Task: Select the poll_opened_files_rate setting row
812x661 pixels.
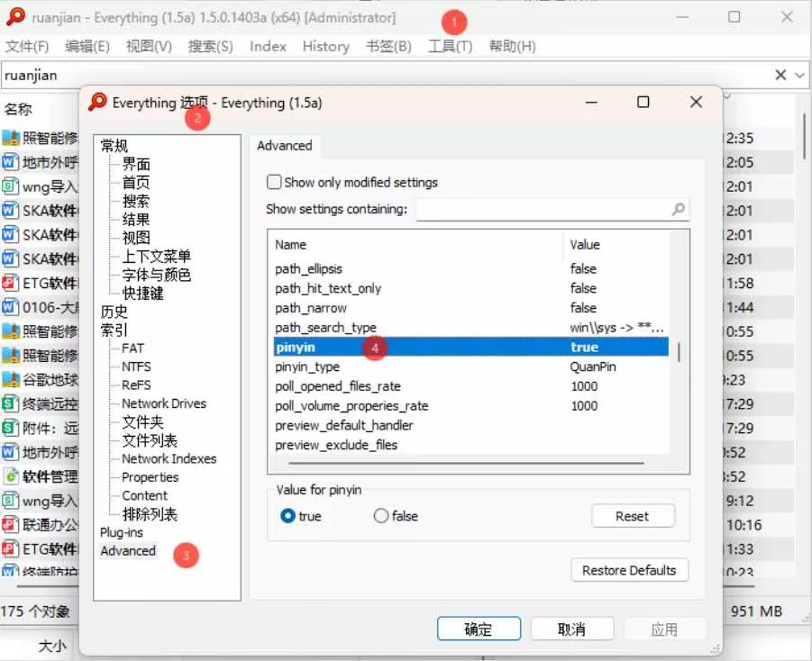Action: (x=470, y=386)
